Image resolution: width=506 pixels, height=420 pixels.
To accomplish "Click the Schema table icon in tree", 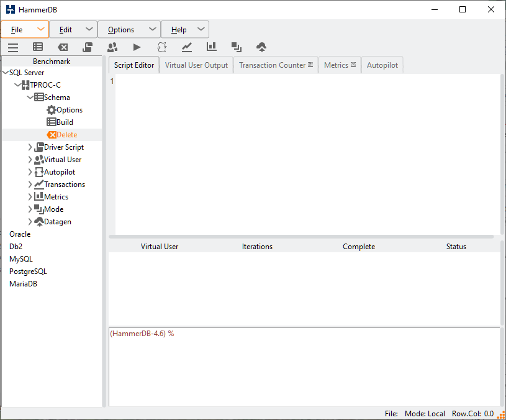I will (39, 97).
